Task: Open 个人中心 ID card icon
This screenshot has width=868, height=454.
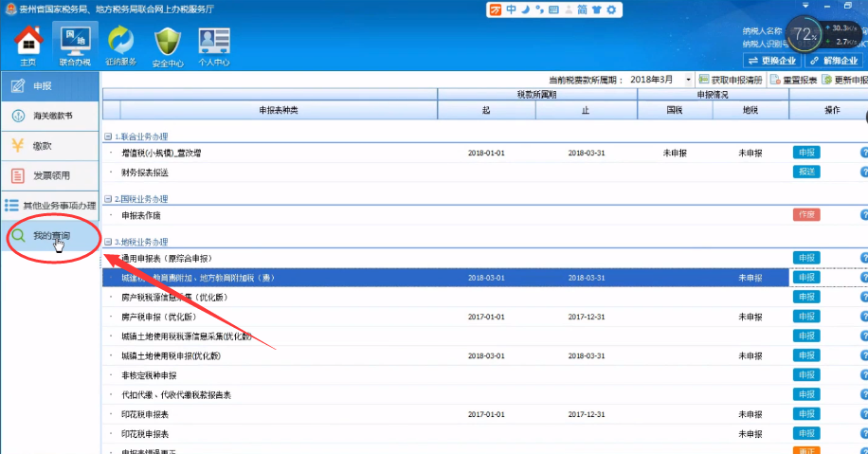Action: 214,45
